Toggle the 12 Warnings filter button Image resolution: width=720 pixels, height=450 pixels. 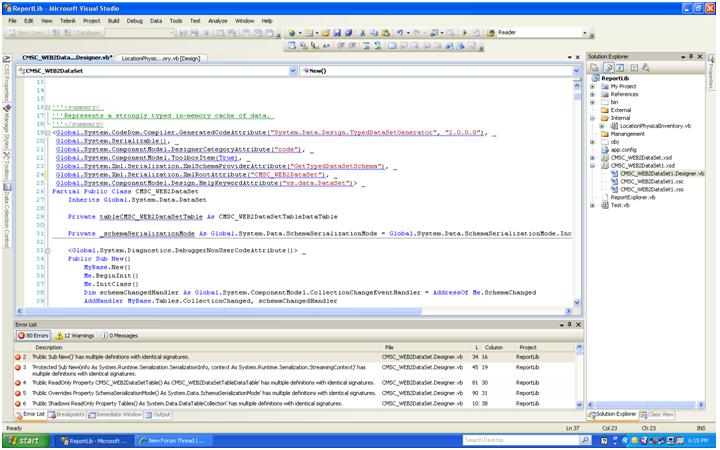pos(74,336)
